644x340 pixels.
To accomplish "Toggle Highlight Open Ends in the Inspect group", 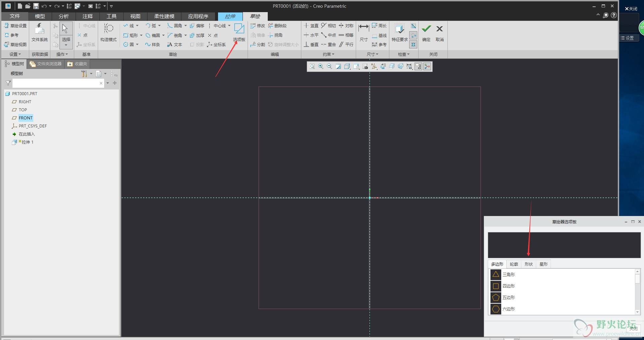I will pyautogui.click(x=413, y=35).
